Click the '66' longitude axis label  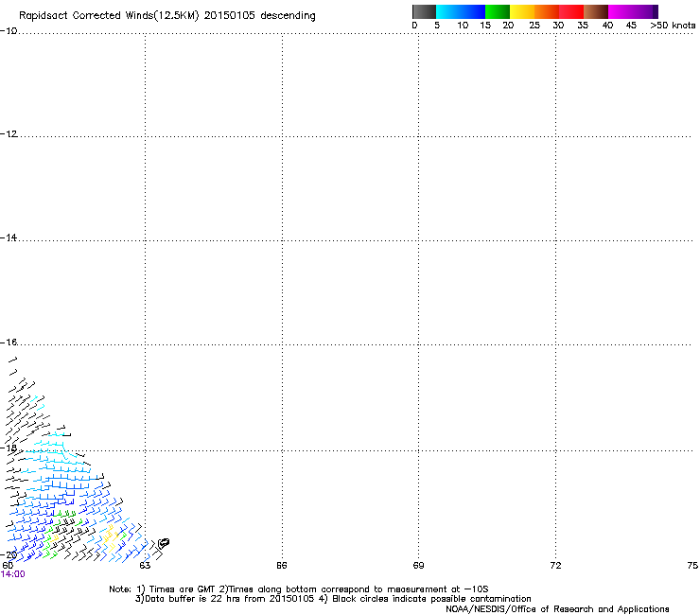pos(282,566)
